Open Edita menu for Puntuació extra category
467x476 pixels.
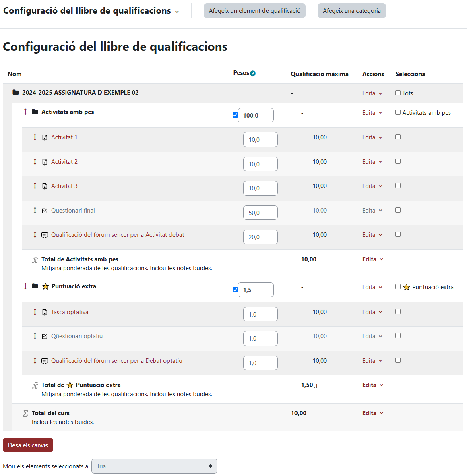tap(372, 287)
